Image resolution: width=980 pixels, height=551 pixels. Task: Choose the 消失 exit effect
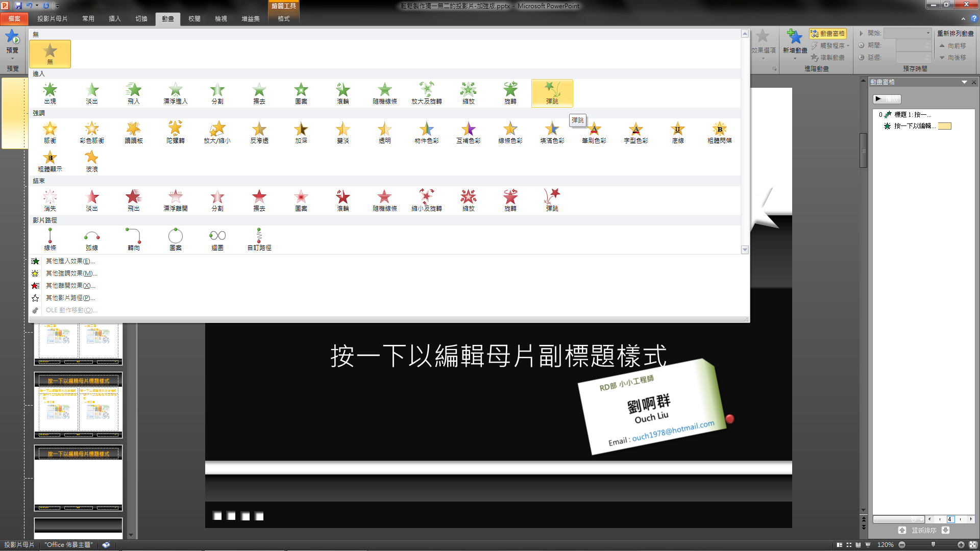[x=50, y=201]
